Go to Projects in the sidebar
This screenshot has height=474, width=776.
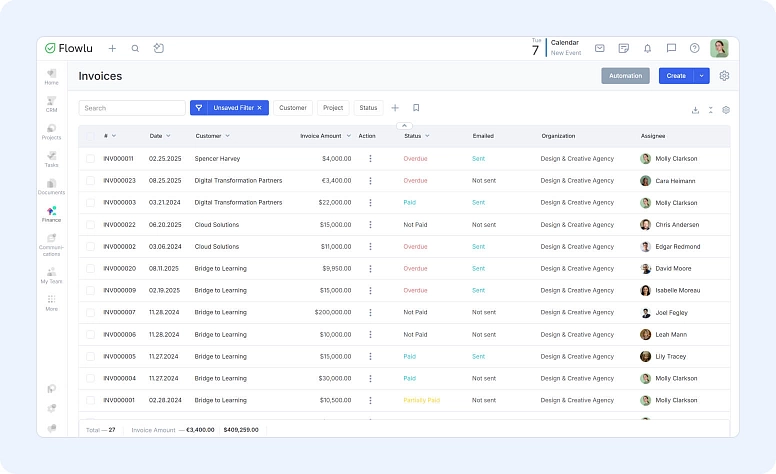pos(51,131)
